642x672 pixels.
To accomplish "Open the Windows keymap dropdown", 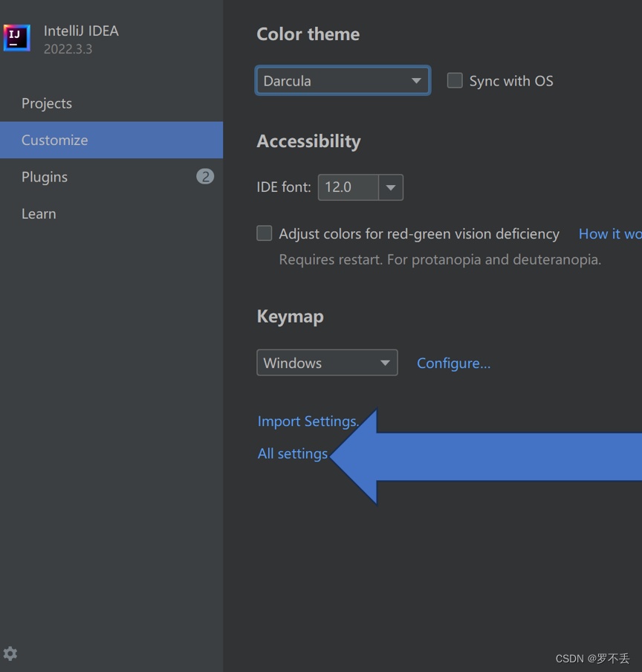I will [327, 363].
